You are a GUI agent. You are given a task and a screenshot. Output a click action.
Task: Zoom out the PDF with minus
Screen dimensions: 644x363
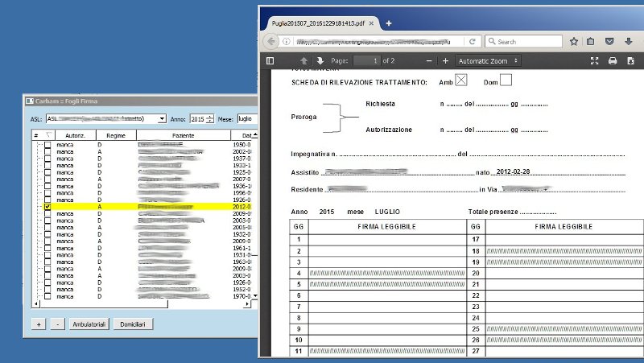click(x=429, y=61)
